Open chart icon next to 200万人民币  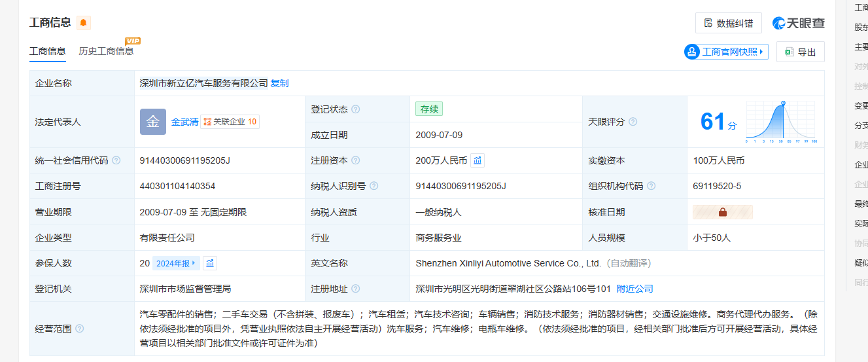(x=477, y=160)
